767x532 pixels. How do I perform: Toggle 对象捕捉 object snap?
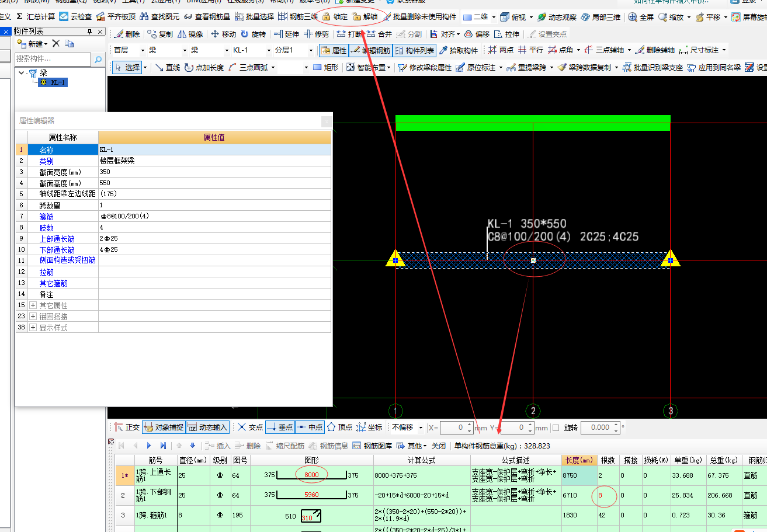[164, 427]
